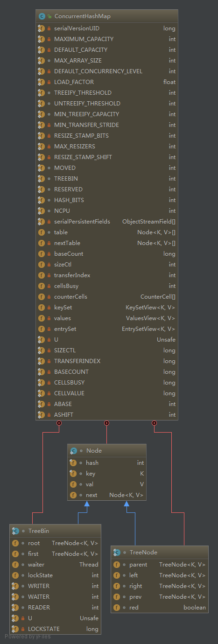Viewport: 218px width, 644px height.
Task: Click the package-private dot icon beside MOVED
Action: coord(49,168)
